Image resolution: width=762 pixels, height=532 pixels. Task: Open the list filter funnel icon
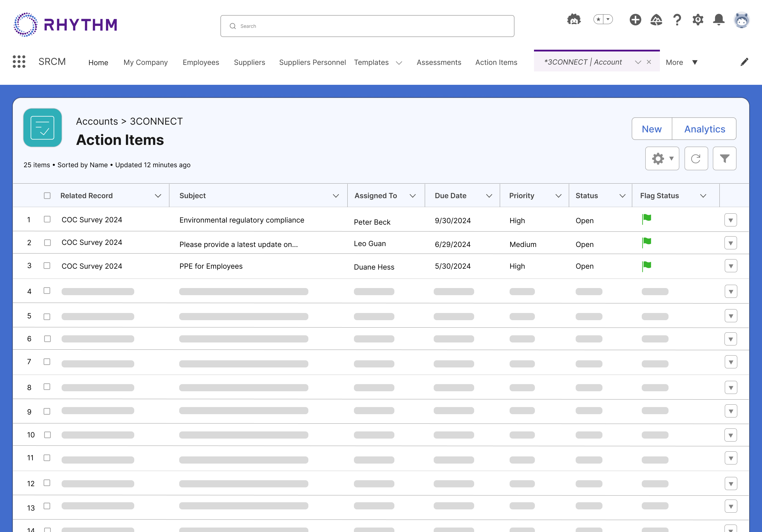[724, 159]
